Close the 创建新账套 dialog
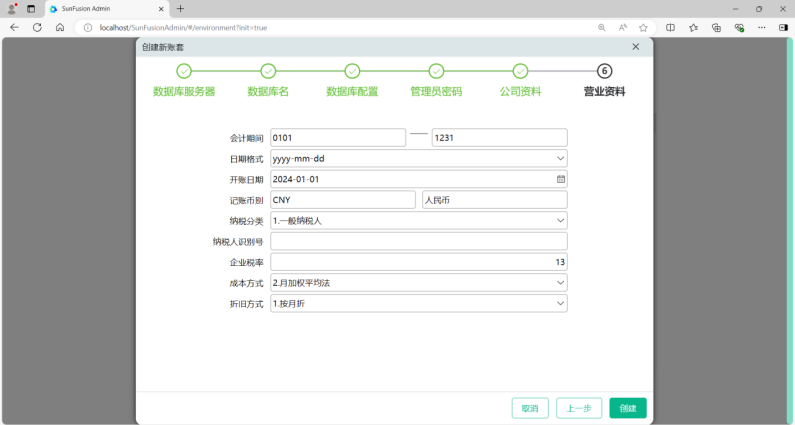This screenshot has width=795, height=425. [636, 47]
